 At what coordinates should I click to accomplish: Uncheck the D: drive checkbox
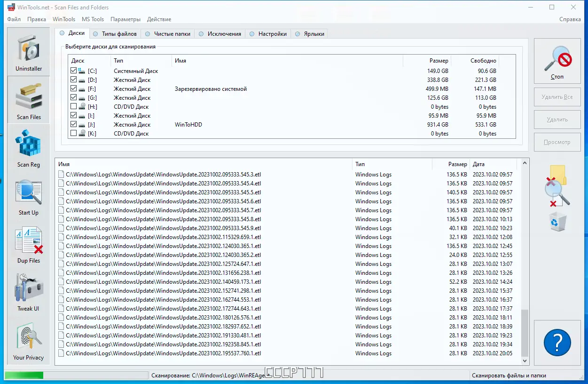pos(73,80)
